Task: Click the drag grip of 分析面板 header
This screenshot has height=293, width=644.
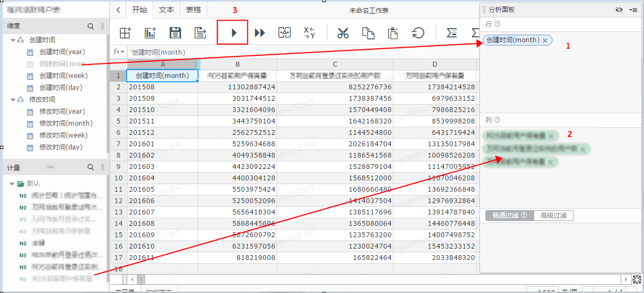Action: 484,10
